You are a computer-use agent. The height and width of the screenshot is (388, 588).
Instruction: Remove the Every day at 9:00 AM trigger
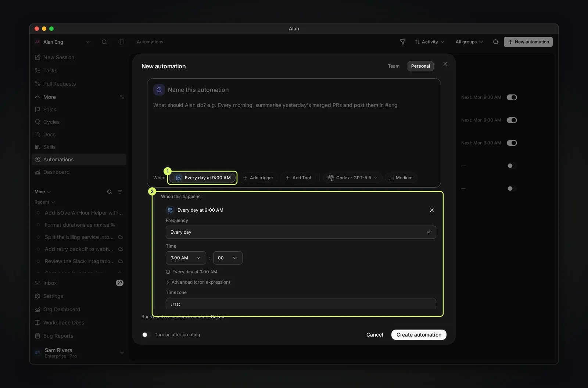432,210
